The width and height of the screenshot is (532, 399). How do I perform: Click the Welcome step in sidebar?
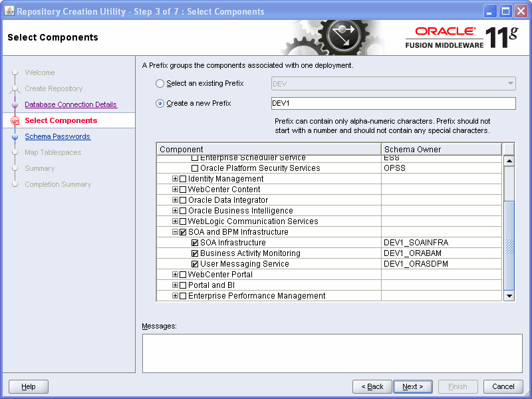[x=40, y=72]
